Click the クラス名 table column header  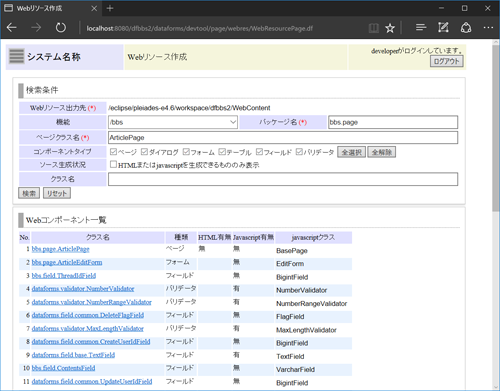98,237
